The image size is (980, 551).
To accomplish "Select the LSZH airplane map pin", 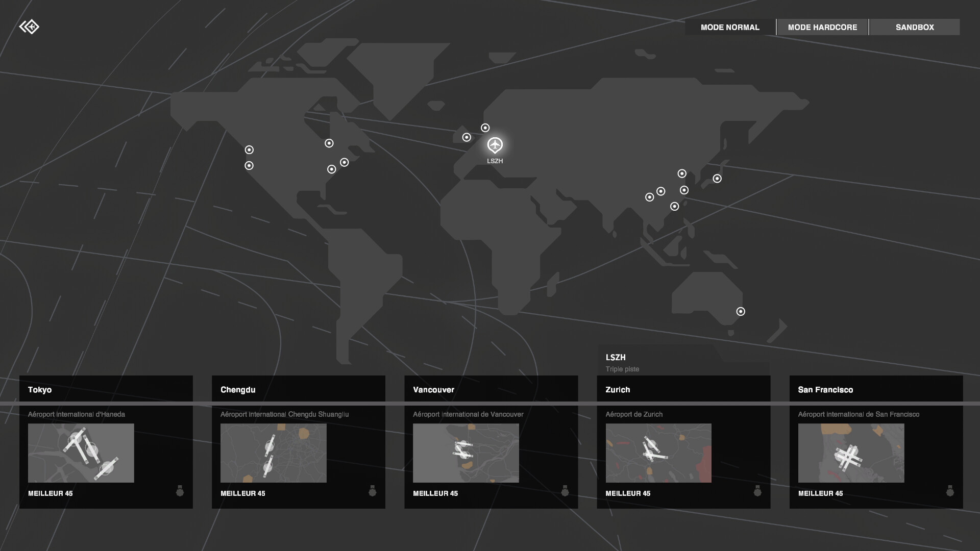I will pos(495,145).
